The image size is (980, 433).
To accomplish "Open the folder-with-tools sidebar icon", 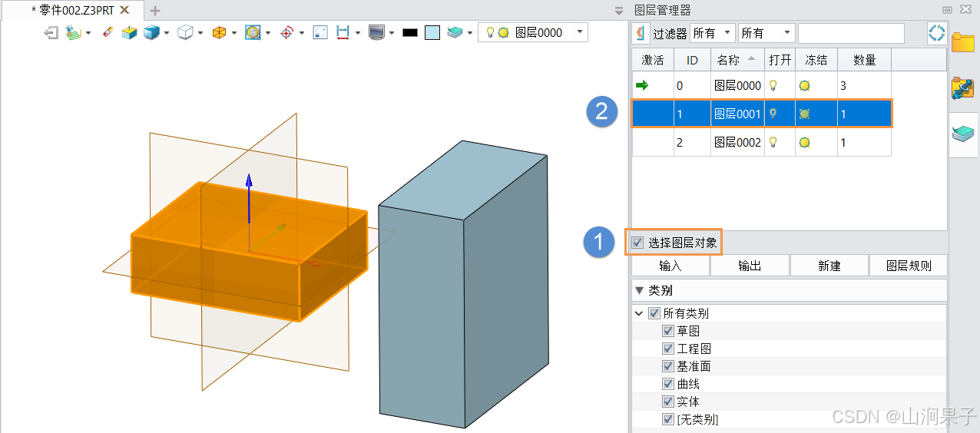I will click(x=963, y=88).
